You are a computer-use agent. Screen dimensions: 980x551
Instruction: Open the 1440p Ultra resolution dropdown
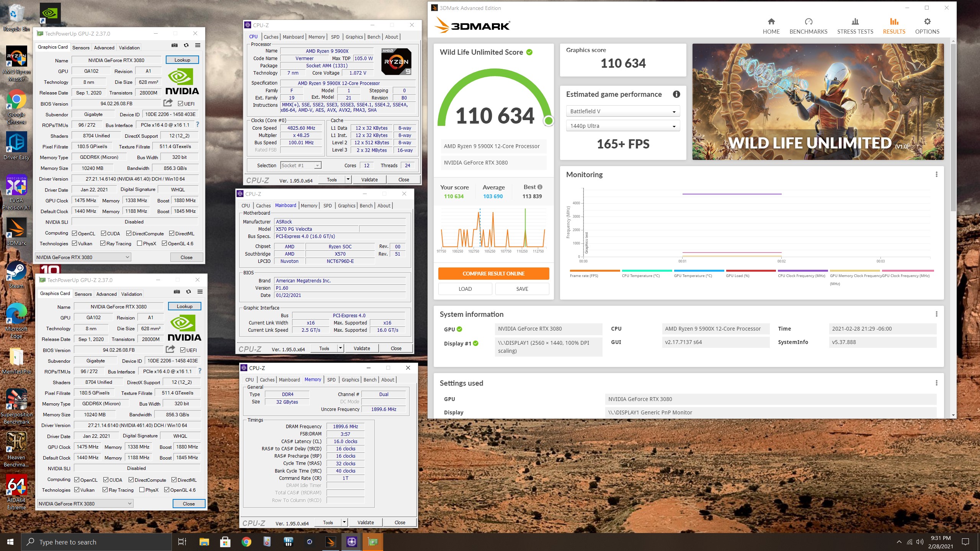[x=623, y=126]
